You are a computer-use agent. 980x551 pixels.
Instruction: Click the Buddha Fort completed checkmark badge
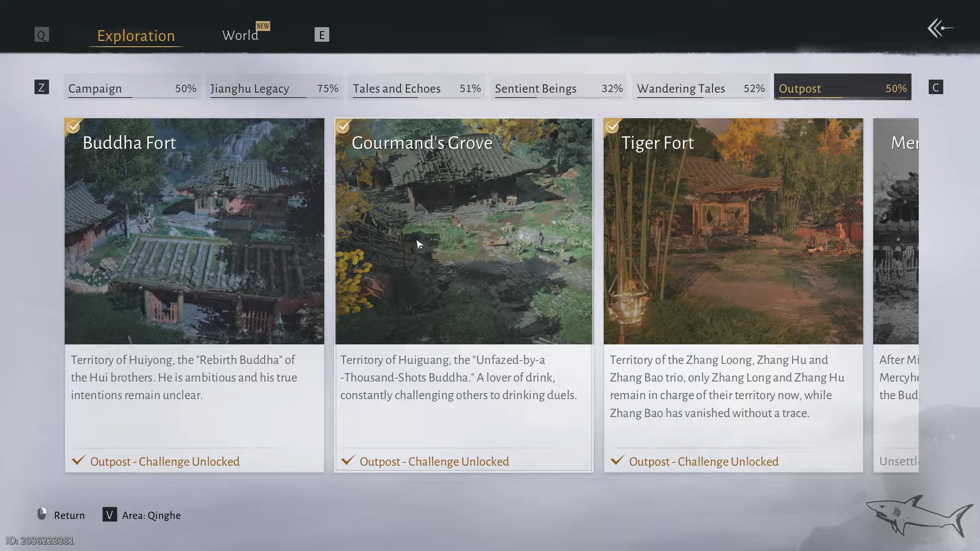click(73, 127)
